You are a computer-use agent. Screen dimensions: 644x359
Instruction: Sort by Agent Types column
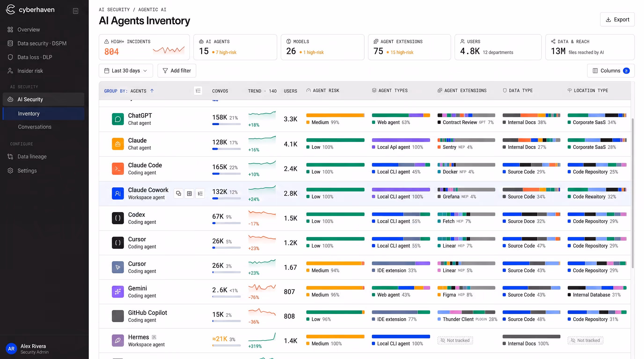click(390, 91)
